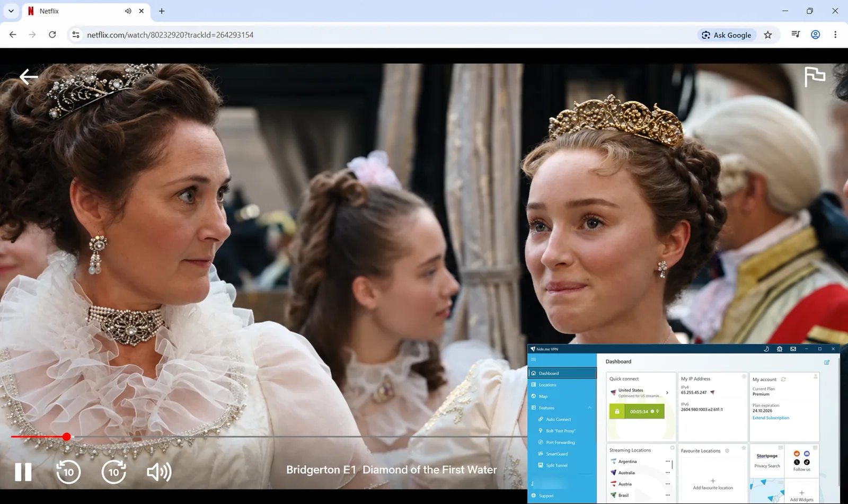848x504 pixels.
Task: Close the Netflix tab
Action: coord(142,11)
